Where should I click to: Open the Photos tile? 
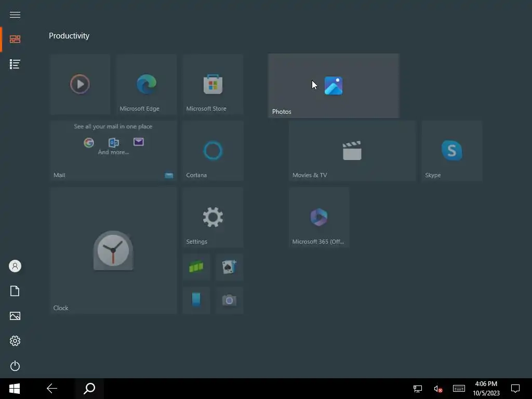(334, 86)
